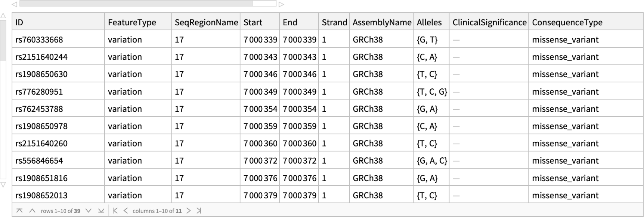Open the rs760333668 variant entry
This screenshot has width=644, height=217.
tap(39, 40)
